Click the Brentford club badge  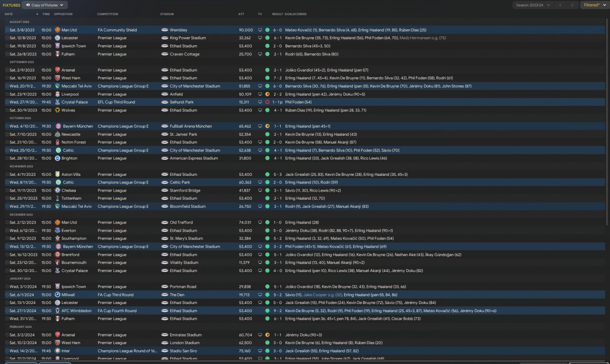pos(57,254)
